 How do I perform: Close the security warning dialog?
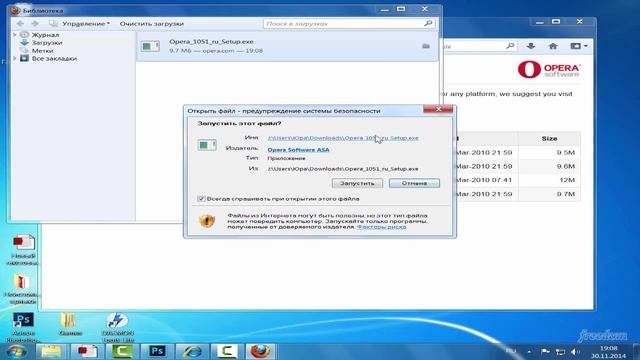[438, 109]
